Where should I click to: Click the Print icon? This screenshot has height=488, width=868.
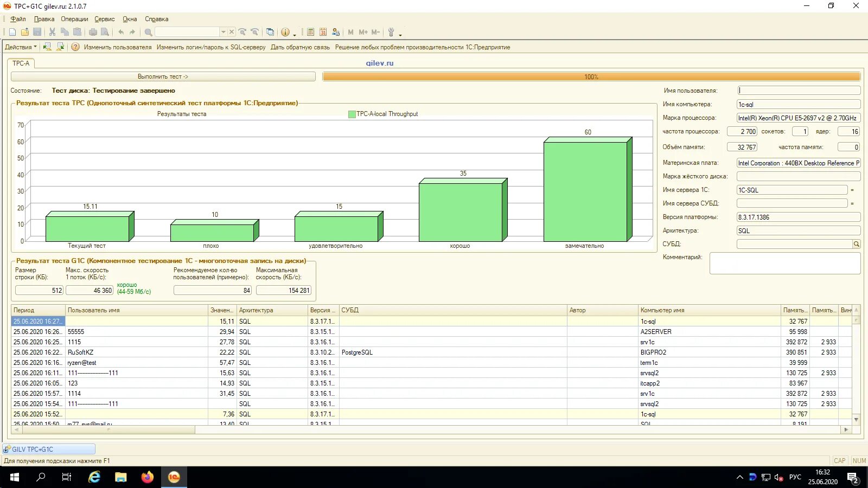coord(93,32)
